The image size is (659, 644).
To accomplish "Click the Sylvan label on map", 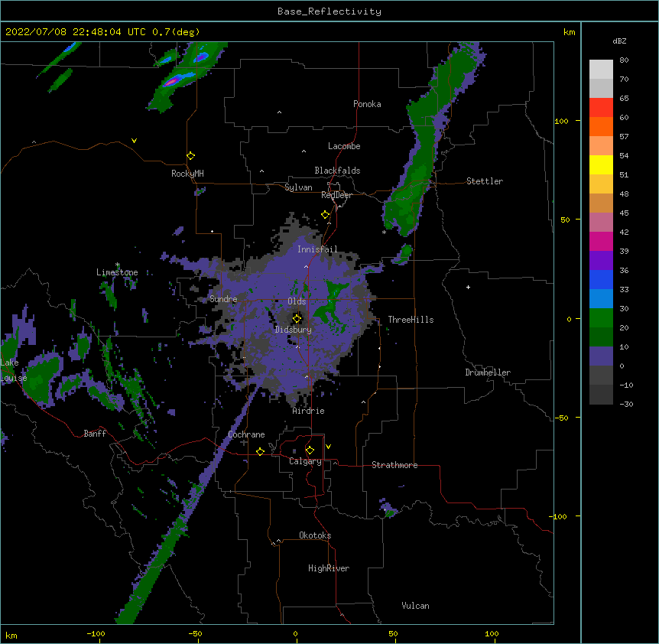I will (298, 187).
